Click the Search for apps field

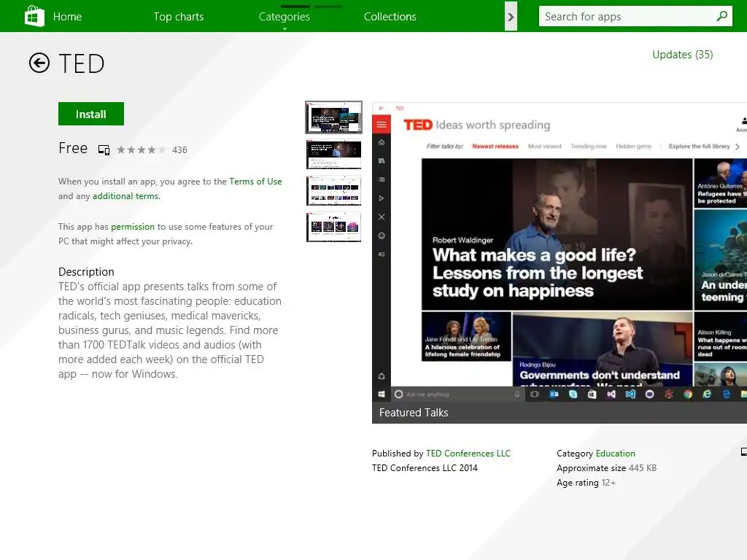pos(635,16)
